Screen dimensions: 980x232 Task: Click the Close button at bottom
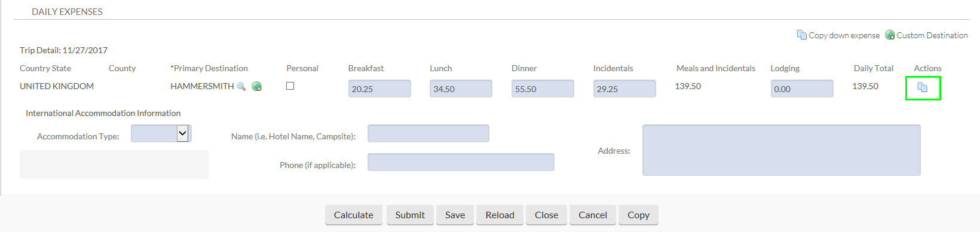tap(546, 215)
